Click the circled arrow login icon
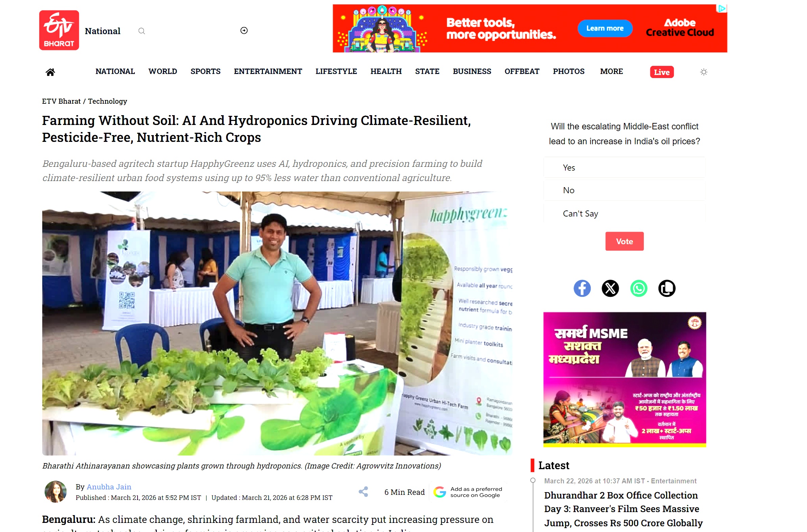The height and width of the screenshot is (532, 807). coord(244,30)
